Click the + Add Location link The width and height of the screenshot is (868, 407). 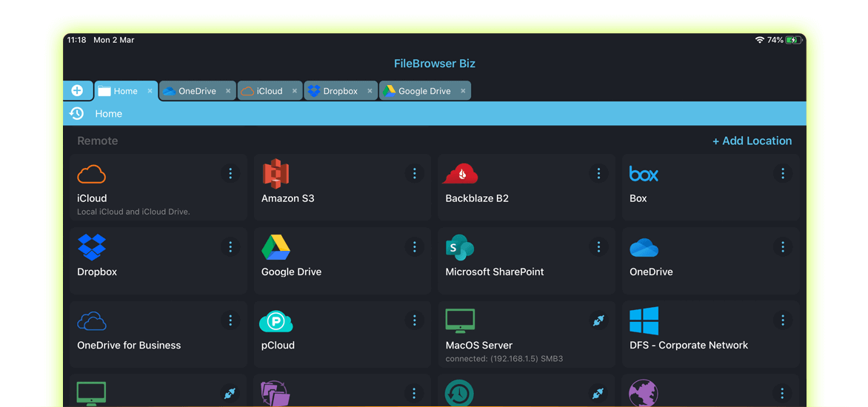(x=752, y=141)
